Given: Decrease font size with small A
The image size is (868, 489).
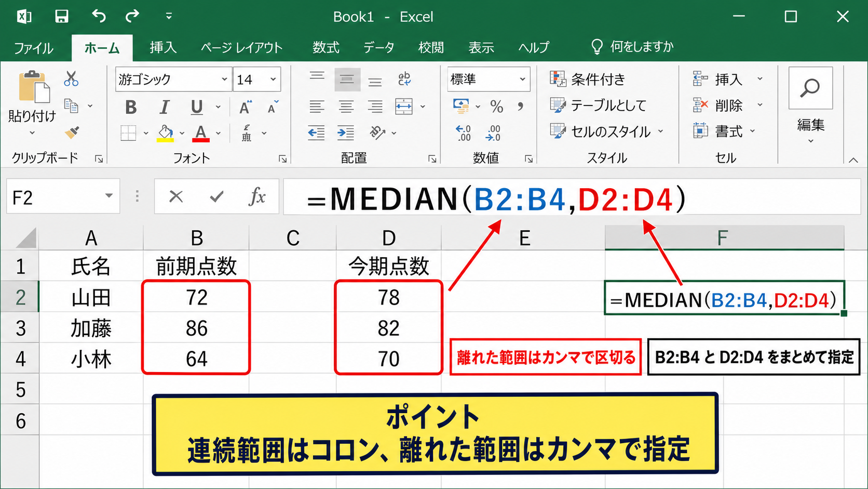Looking at the screenshot, I should [x=273, y=107].
